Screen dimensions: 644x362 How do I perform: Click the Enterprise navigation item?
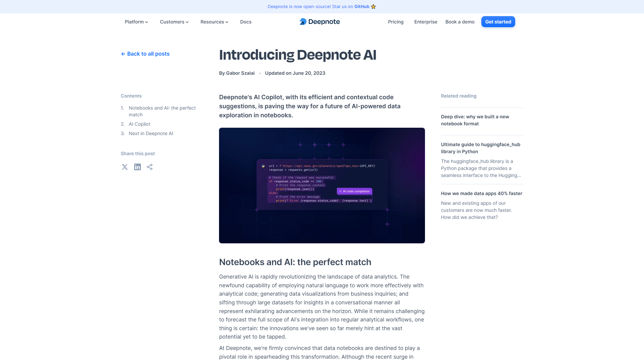point(425,22)
